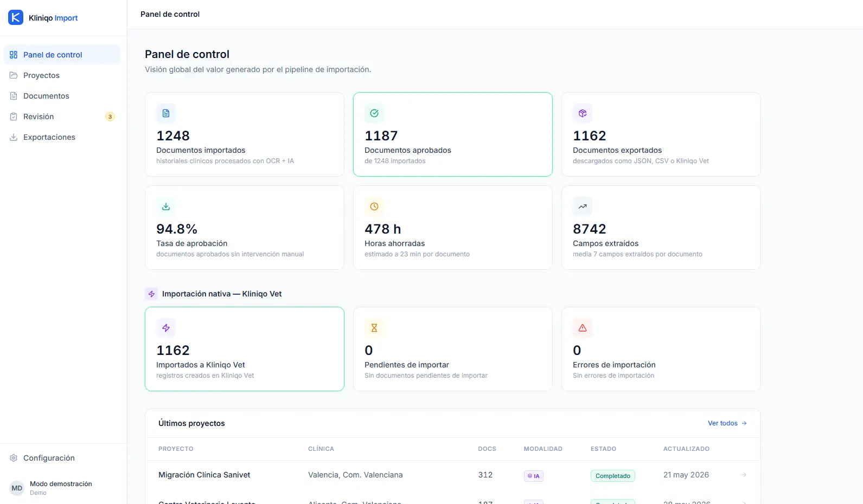The width and height of the screenshot is (863, 504).
Task: Click the trend icon on Campos extraídos card
Action: coord(583,206)
